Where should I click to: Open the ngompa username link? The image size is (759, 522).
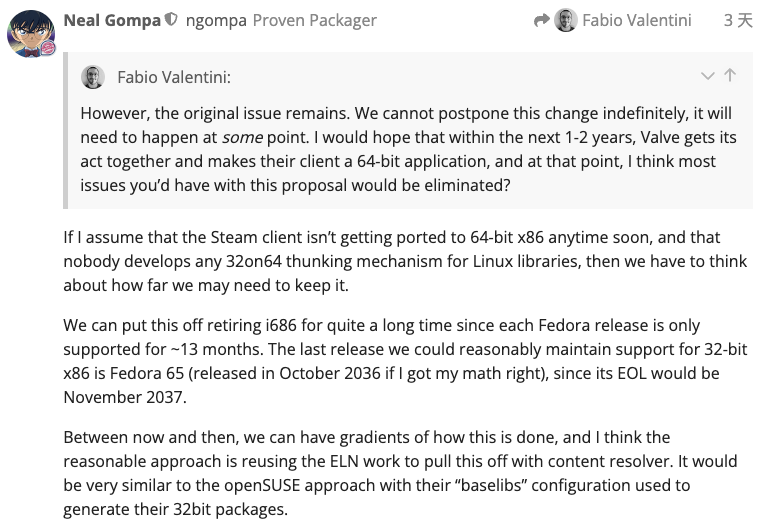(x=216, y=20)
